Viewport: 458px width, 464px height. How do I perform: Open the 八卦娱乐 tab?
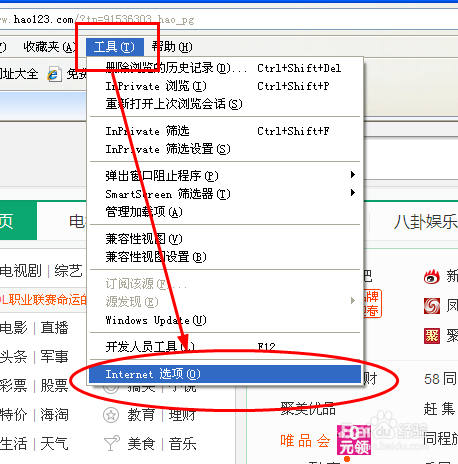[x=426, y=222]
